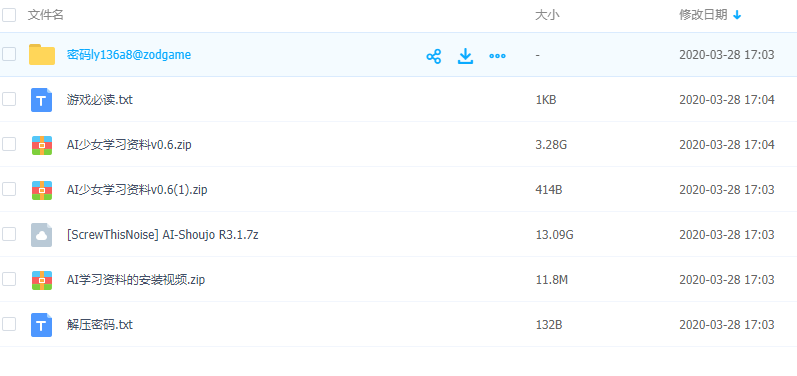797x376 pixels.
Task: Check the box for AI少女学习资料v0.6(1).zip
Action: [x=9, y=189]
